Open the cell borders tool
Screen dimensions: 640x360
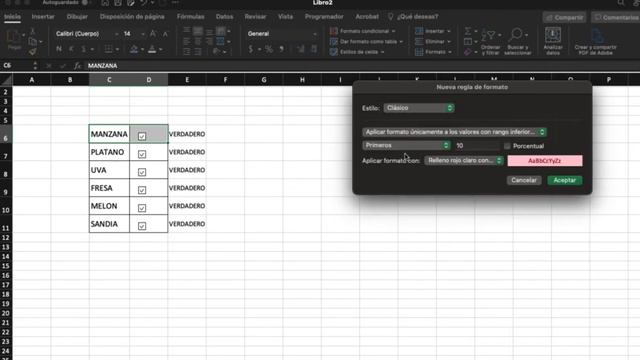(108, 49)
